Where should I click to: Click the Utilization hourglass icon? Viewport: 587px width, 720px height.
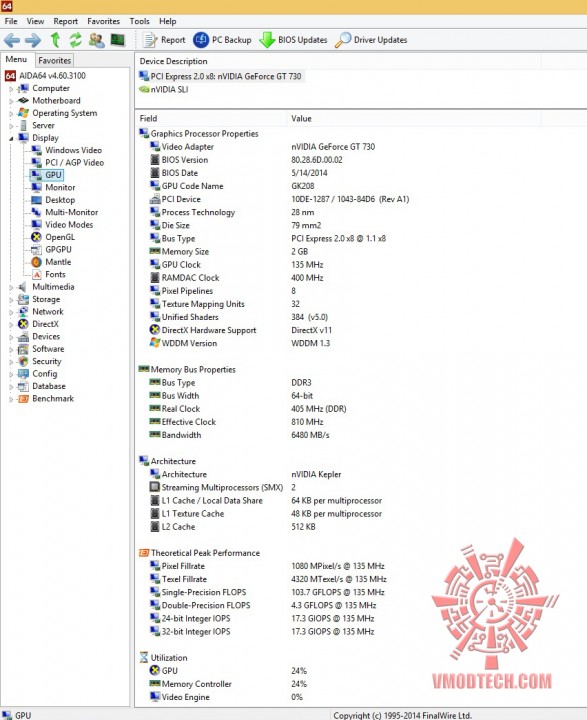pos(144,658)
